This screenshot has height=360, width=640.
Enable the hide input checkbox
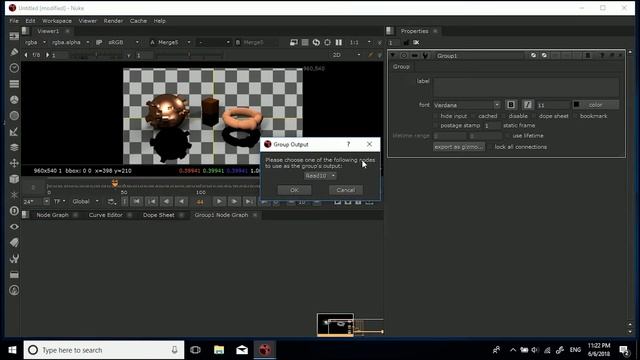(436, 116)
